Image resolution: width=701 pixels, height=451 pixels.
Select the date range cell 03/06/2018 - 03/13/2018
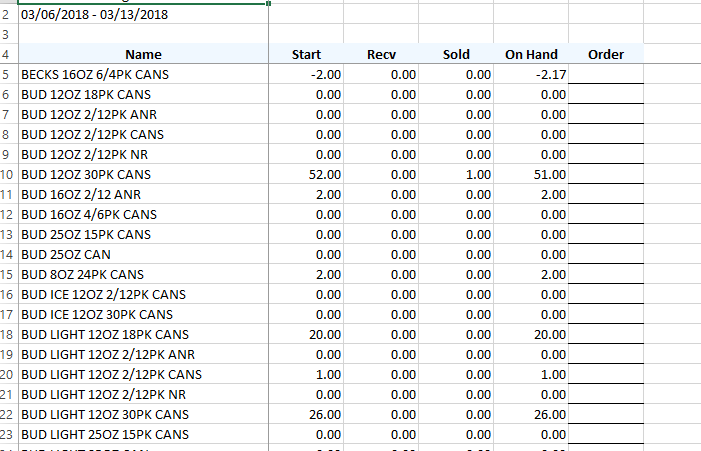pyautogui.click(x=144, y=14)
